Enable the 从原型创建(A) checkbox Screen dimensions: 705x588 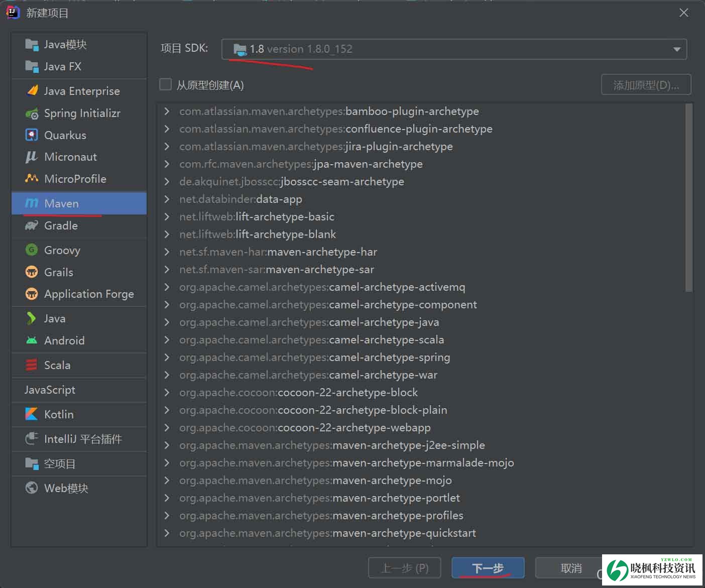[x=166, y=84]
